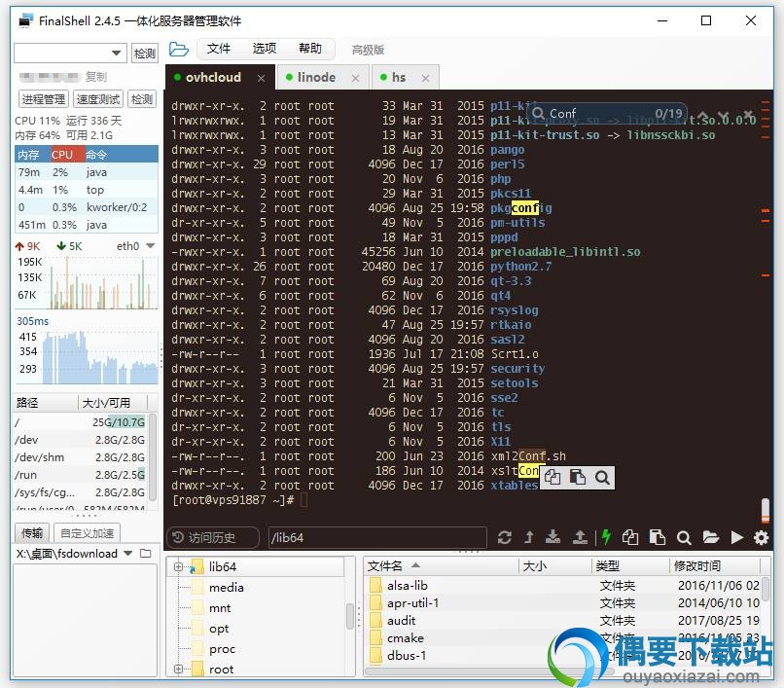Viewport: 784px width, 688px height.
Task: Click the file list horizontal scrollbar
Action: (x=487, y=671)
